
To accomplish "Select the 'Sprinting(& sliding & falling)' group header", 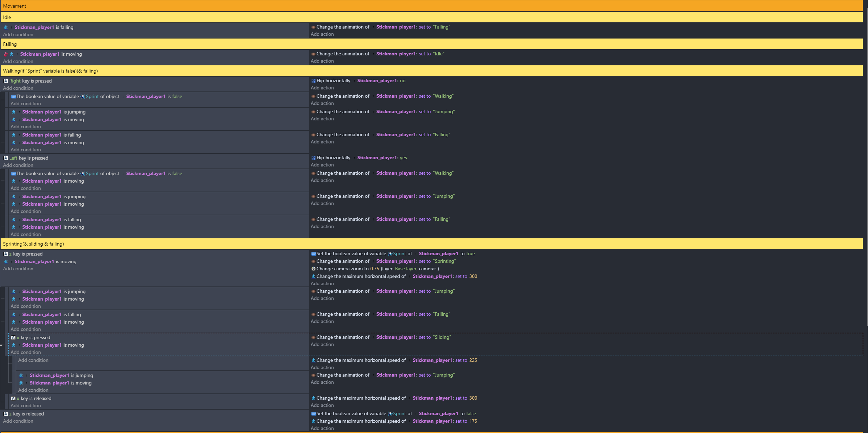I will [x=33, y=244].
